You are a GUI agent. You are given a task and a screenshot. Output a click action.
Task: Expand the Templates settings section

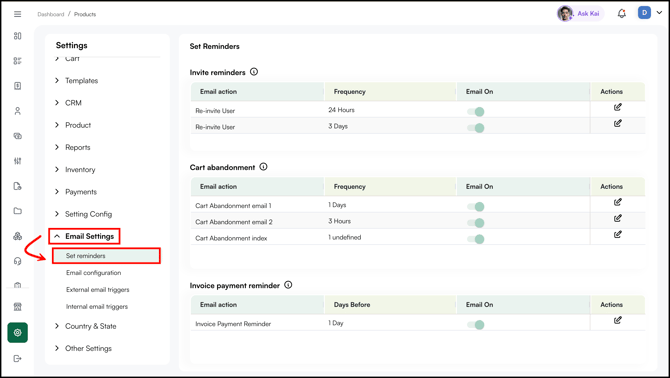(x=76, y=81)
